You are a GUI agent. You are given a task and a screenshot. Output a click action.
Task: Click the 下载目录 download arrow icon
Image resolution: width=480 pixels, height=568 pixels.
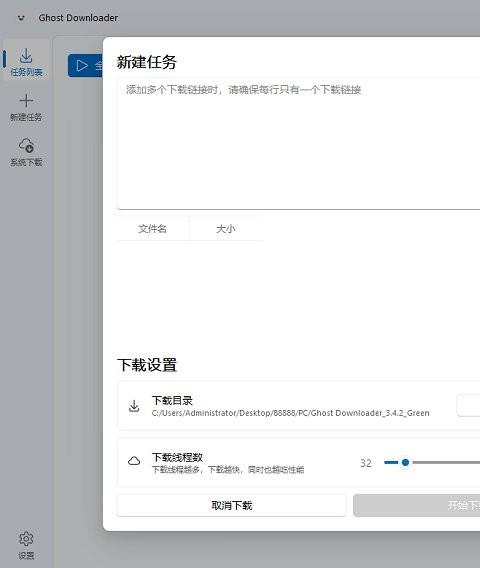point(134,406)
